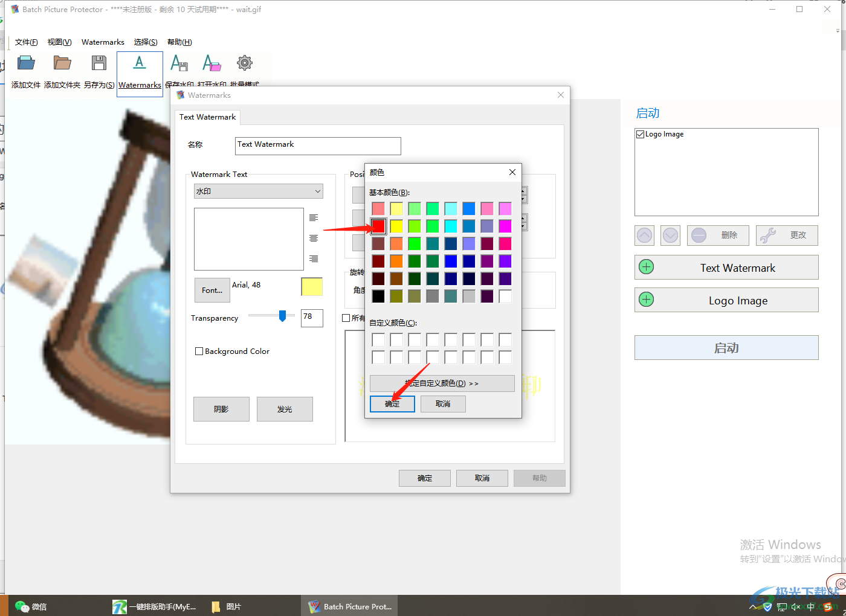Click the 添加文件夹 (add folder) toolbar icon
This screenshot has width=846, height=616.
(x=62, y=63)
